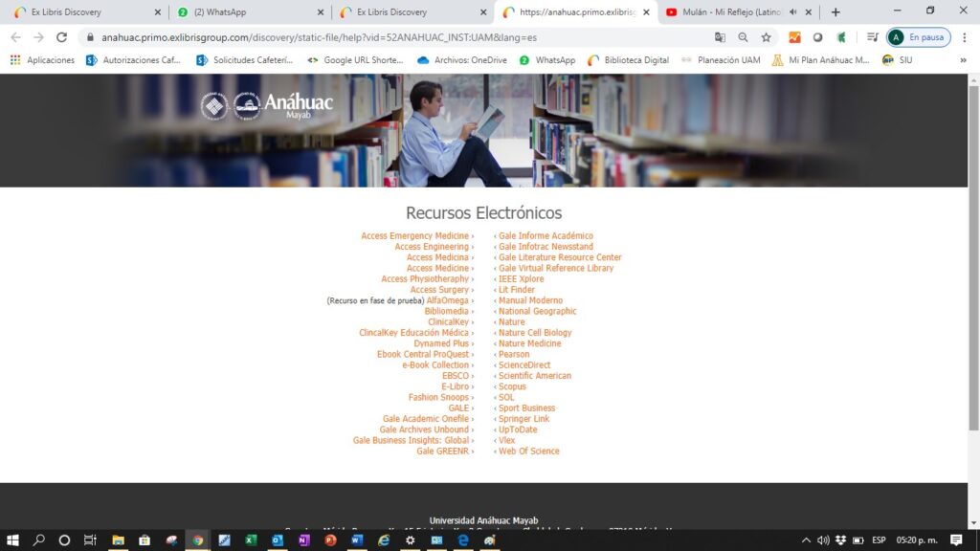The height and width of the screenshot is (551, 980).
Task: Click the address bar URL field
Action: (x=383, y=37)
